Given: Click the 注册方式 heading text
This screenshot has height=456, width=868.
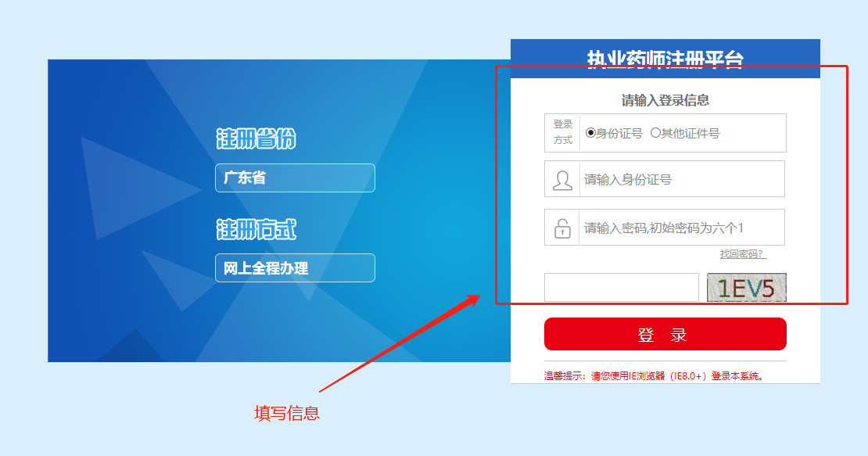Looking at the screenshot, I should 256,229.
